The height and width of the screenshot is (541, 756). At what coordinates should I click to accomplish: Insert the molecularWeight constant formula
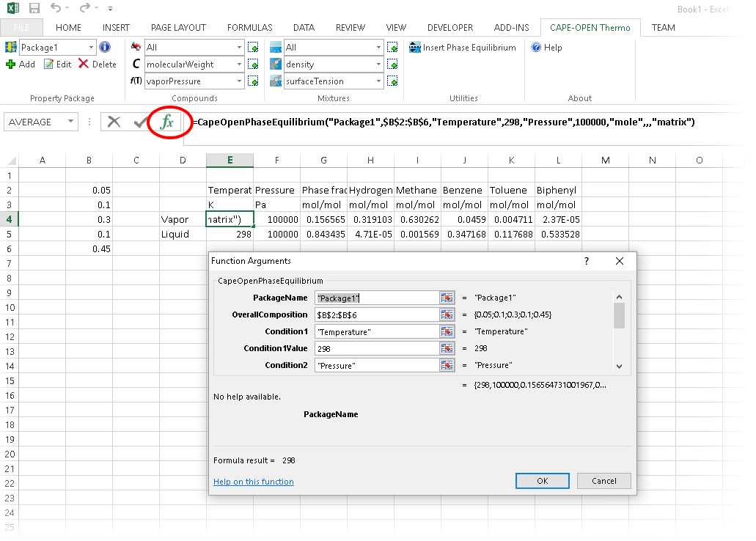tap(253, 64)
